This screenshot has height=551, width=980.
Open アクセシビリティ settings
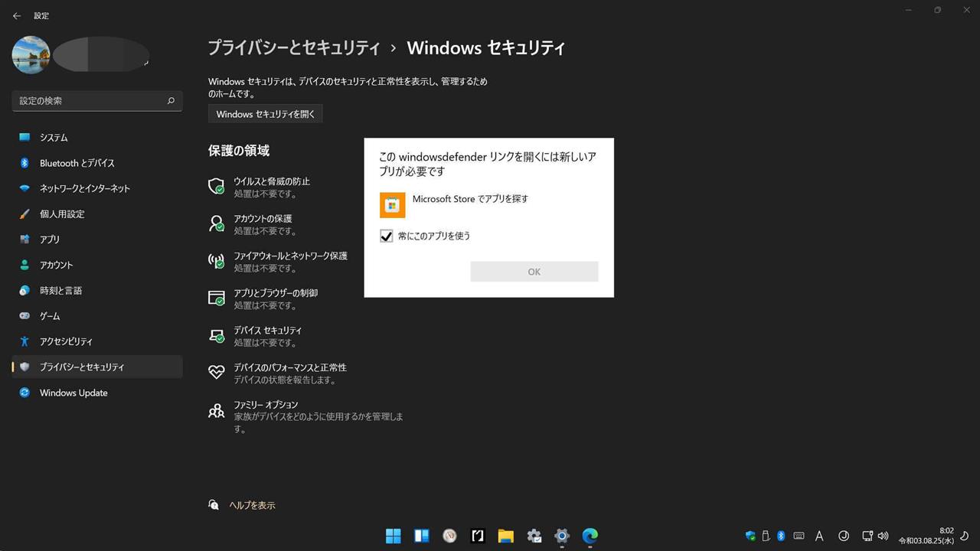(x=97, y=341)
